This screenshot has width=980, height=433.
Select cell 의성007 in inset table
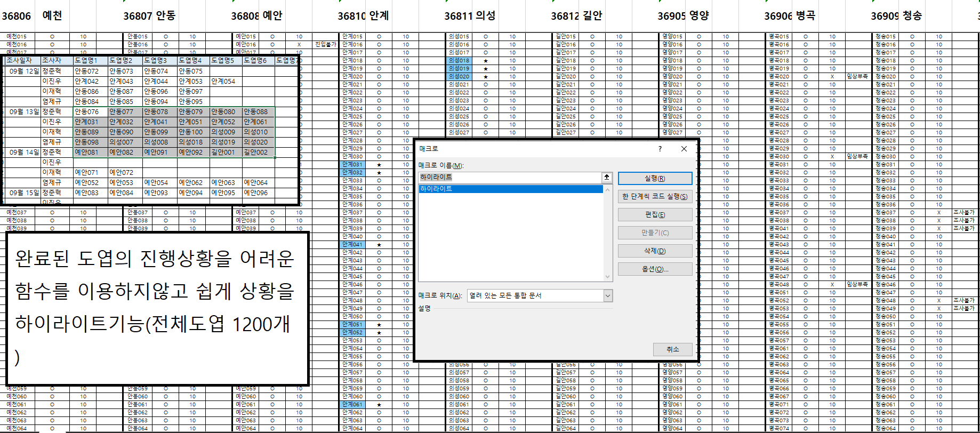click(125, 142)
